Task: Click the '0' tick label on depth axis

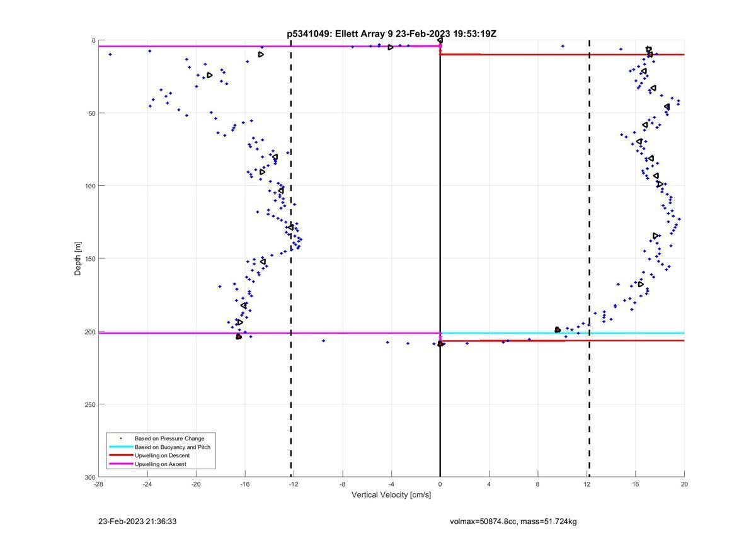Action: click(94, 41)
